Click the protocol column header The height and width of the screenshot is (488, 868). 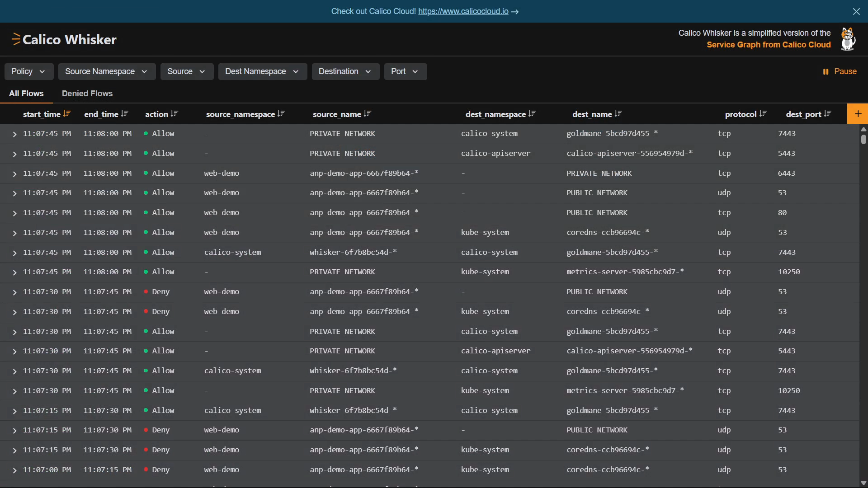pyautogui.click(x=741, y=114)
